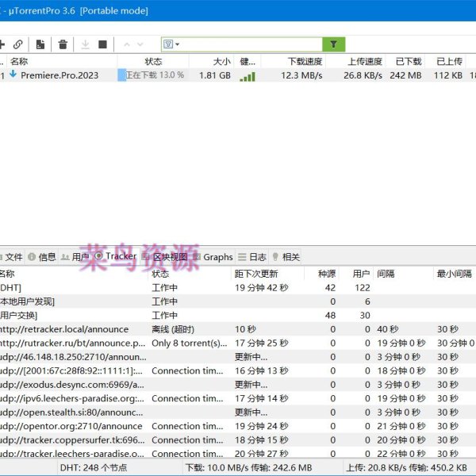Image resolution: width=476 pixels, height=476 pixels.
Task: Click the 12.3 MB/s download speed cell
Action: [x=301, y=75]
